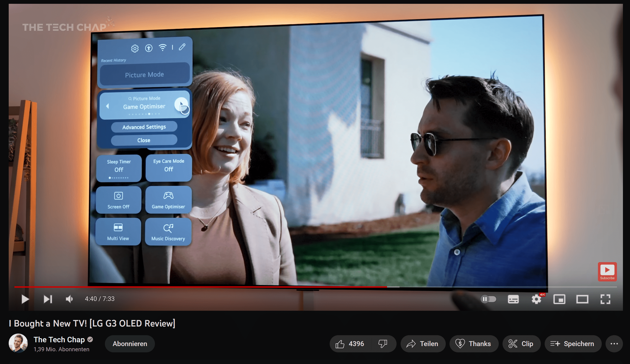This screenshot has width=630, height=364.
Task: Open The Tech Chap channel avatar
Action: coord(18,343)
